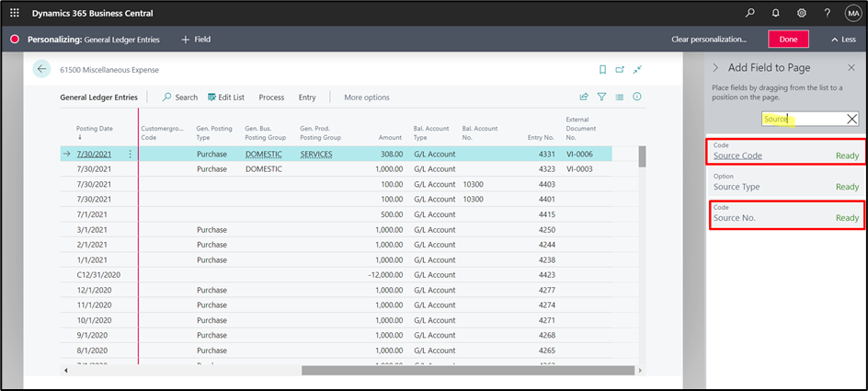Click amount 500.00 in 7/1/2021 row
Image resolution: width=868 pixels, height=391 pixels.
tap(392, 214)
